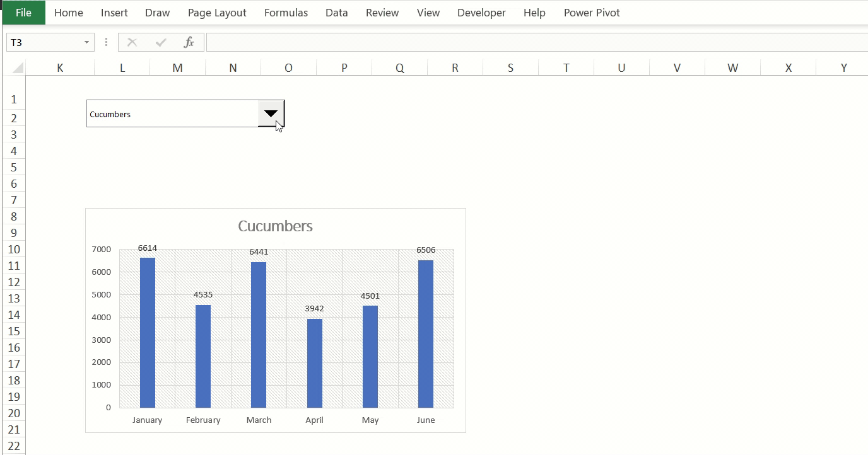Select column Y header

[842, 67]
